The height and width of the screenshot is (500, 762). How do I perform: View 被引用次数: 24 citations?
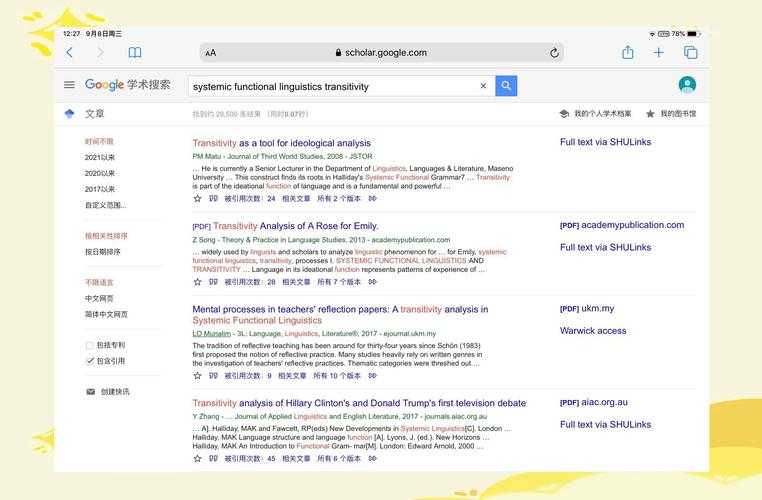(x=250, y=198)
